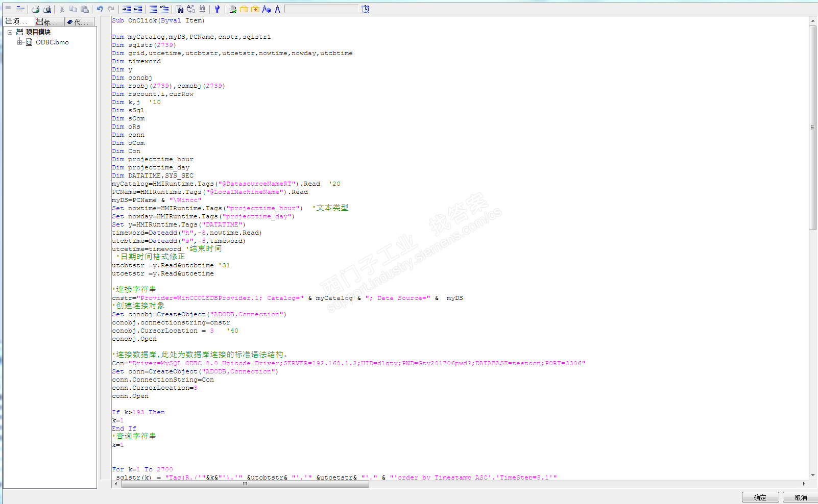This screenshot has height=504, width=818.
Task: Expand the ODBC.bmo tree node
Action: [x=19, y=42]
